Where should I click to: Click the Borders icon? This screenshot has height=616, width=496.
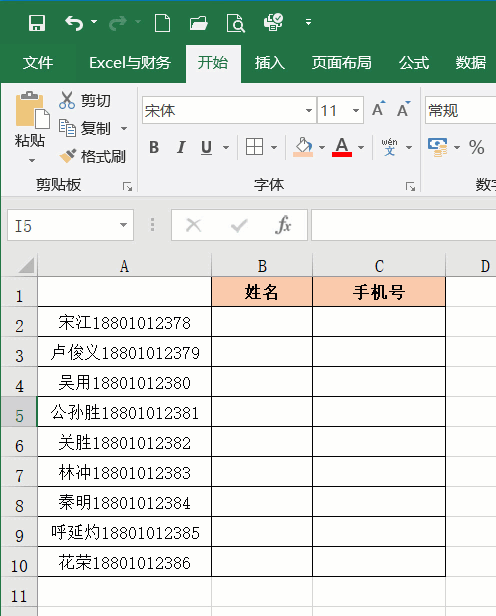[x=254, y=147]
